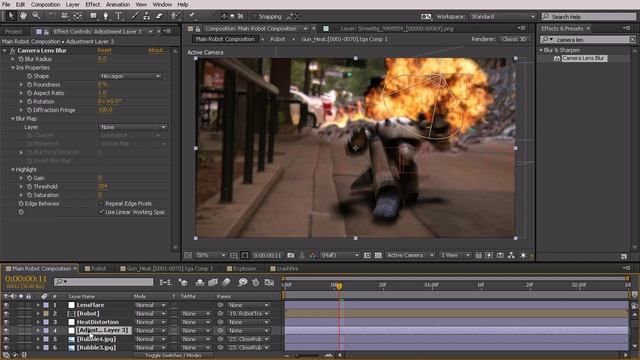Take a snapshot with camera icon

(291, 256)
